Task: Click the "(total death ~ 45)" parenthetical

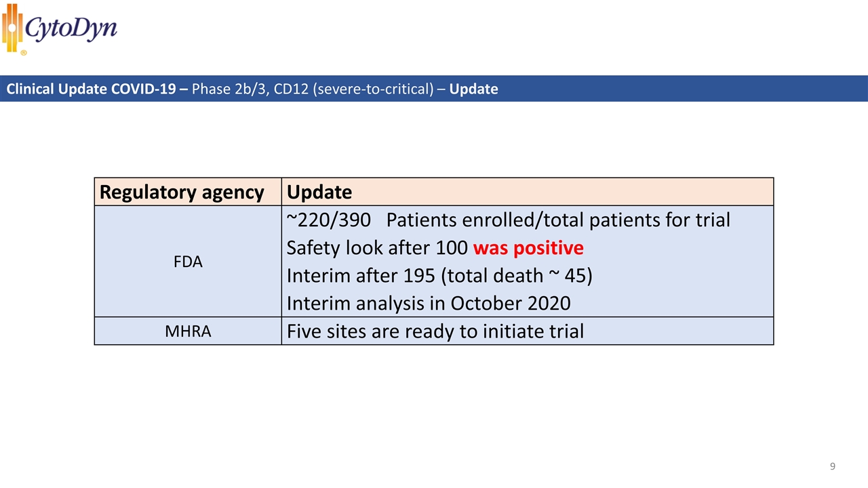Action: click(x=509, y=277)
